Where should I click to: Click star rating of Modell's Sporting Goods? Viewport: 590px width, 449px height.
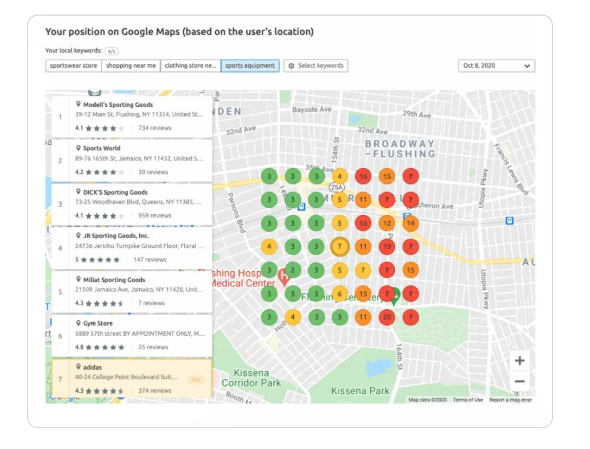105,128
